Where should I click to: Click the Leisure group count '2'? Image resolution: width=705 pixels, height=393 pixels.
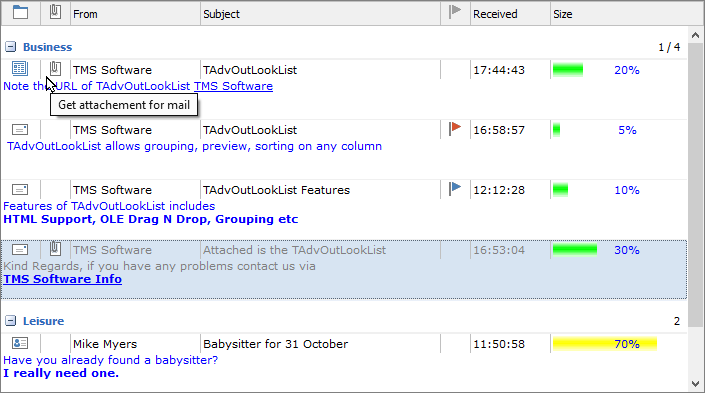677,321
